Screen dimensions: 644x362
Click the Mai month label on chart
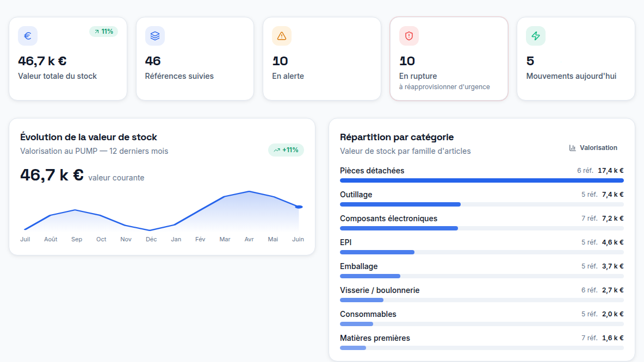point(273,239)
